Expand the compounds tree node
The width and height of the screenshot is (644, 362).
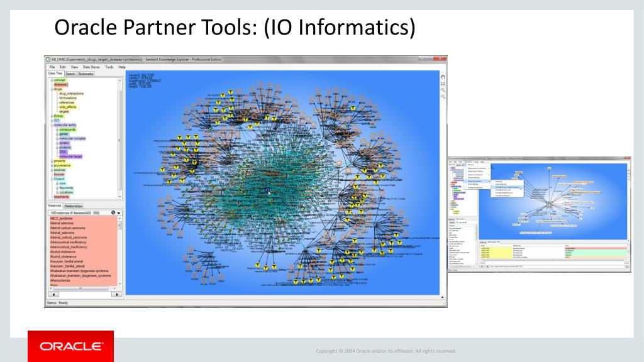(57, 129)
